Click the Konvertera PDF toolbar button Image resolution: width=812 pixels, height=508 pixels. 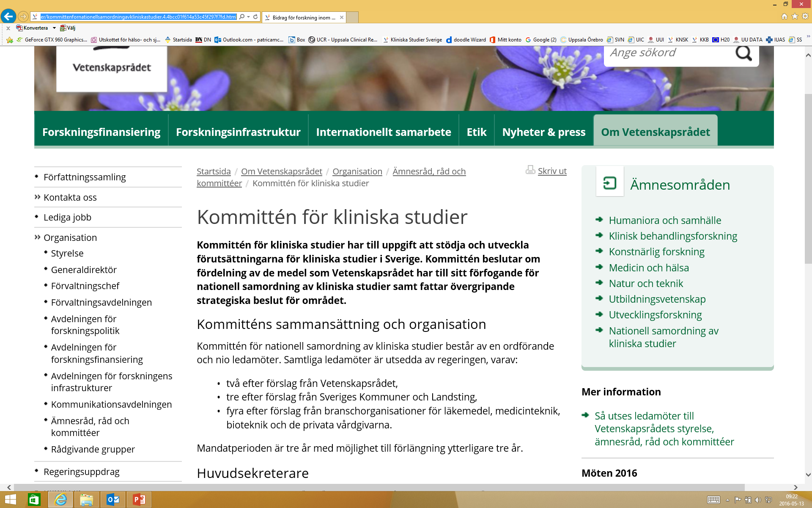click(x=32, y=28)
